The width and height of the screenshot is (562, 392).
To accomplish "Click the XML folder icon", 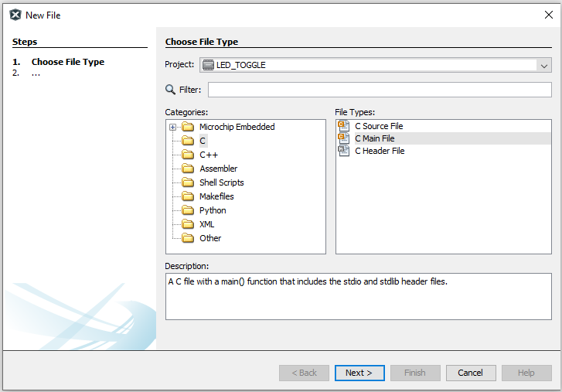I will (x=188, y=224).
